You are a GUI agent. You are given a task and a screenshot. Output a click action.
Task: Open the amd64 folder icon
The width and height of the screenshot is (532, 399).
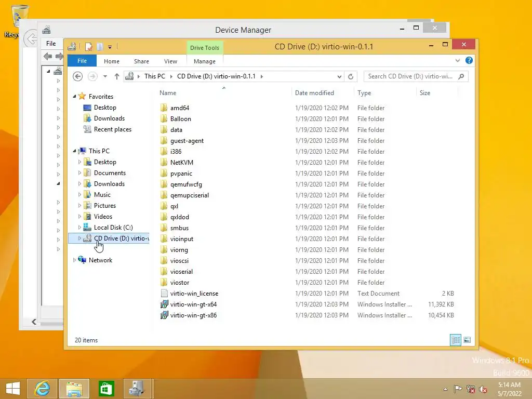click(164, 108)
